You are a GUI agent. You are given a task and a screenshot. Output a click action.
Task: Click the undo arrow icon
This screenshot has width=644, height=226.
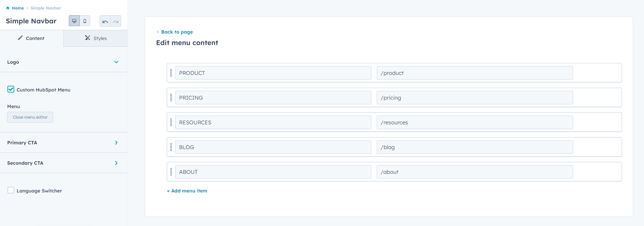coord(105,21)
